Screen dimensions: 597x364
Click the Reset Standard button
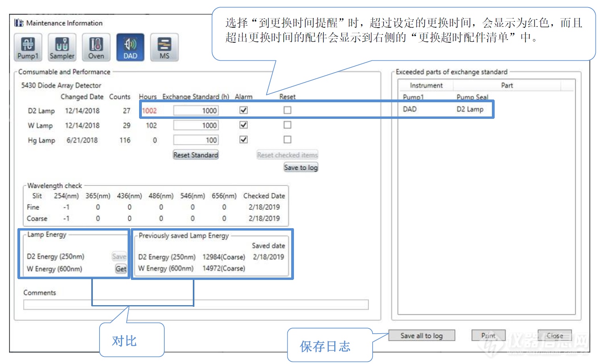pos(196,155)
